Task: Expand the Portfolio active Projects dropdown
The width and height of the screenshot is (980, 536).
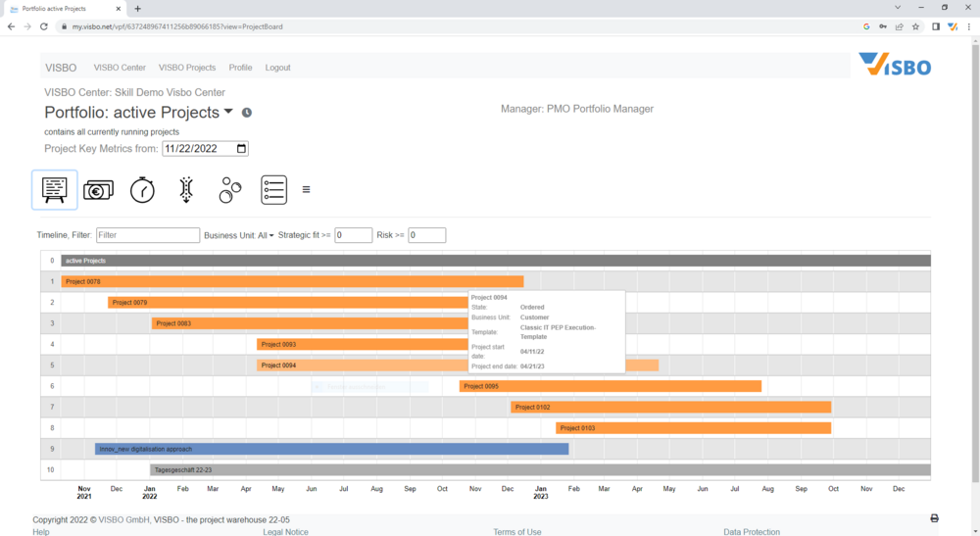Action: click(x=228, y=112)
